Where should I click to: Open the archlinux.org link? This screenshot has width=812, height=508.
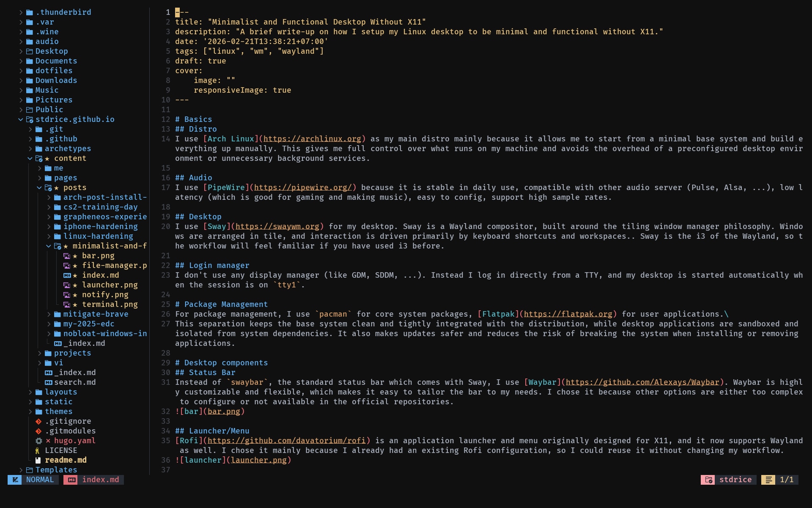point(312,139)
